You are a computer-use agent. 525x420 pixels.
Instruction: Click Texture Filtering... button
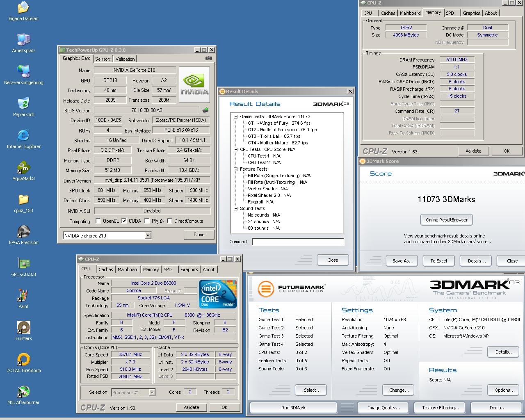point(441,408)
